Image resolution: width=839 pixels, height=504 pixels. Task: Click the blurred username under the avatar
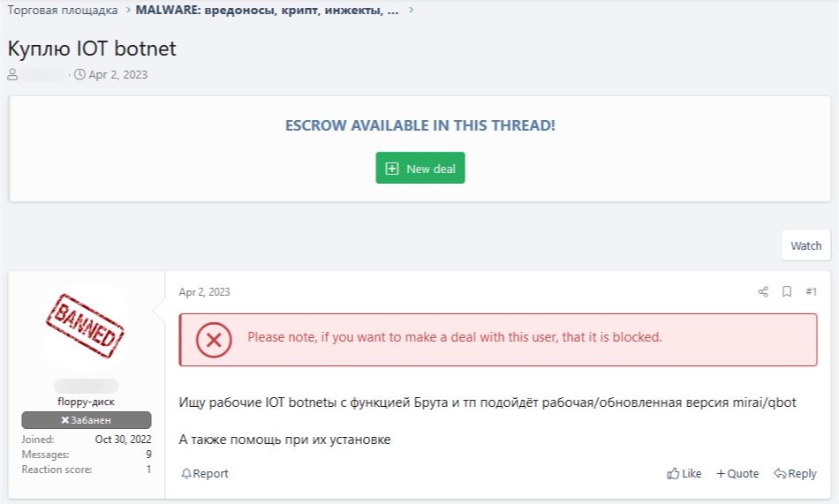click(x=87, y=387)
